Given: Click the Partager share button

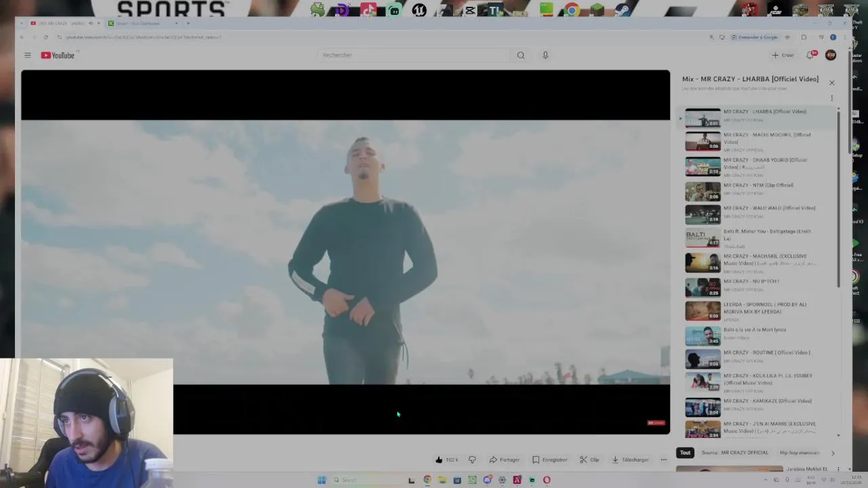Looking at the screenshot, I should (x=505, y=460).
